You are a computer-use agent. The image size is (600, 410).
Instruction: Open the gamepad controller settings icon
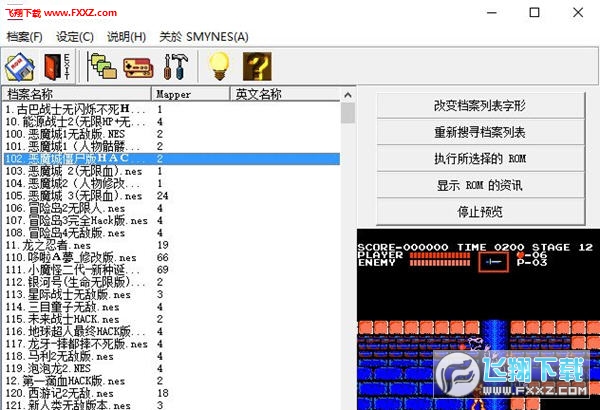click(x=138, y=67)
